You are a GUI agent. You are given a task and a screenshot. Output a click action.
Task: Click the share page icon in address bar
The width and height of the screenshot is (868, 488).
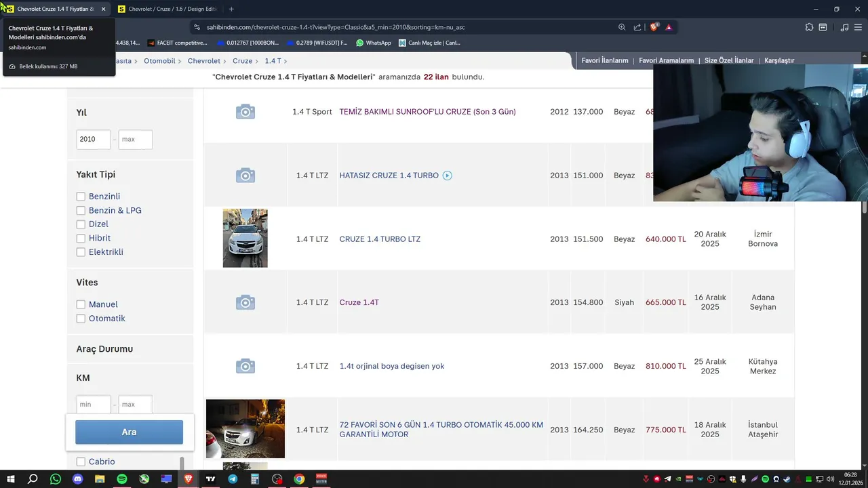(637, 27)
